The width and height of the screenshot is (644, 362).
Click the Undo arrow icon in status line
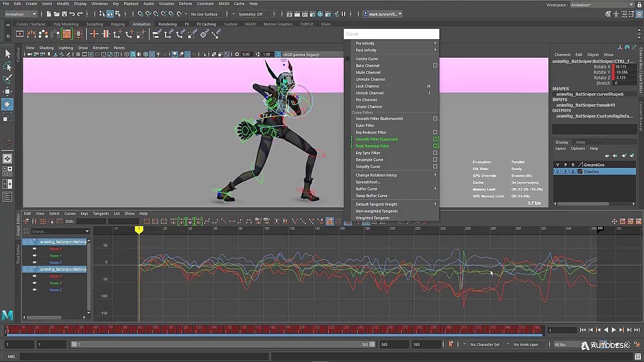(x=72, y=14)
